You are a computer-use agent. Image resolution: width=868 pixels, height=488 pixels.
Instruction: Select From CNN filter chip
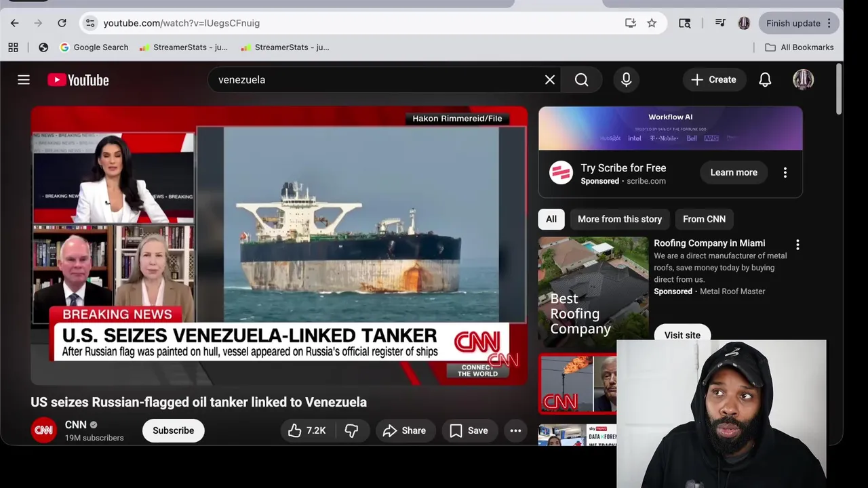(704, 219)
